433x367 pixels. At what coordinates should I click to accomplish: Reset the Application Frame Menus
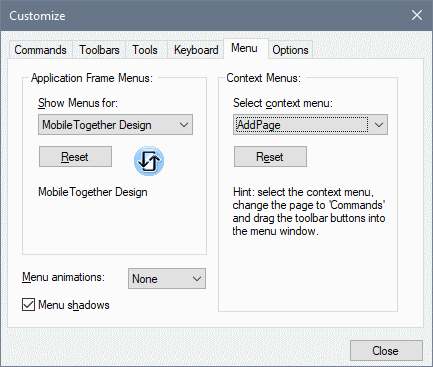click(75, 156)
